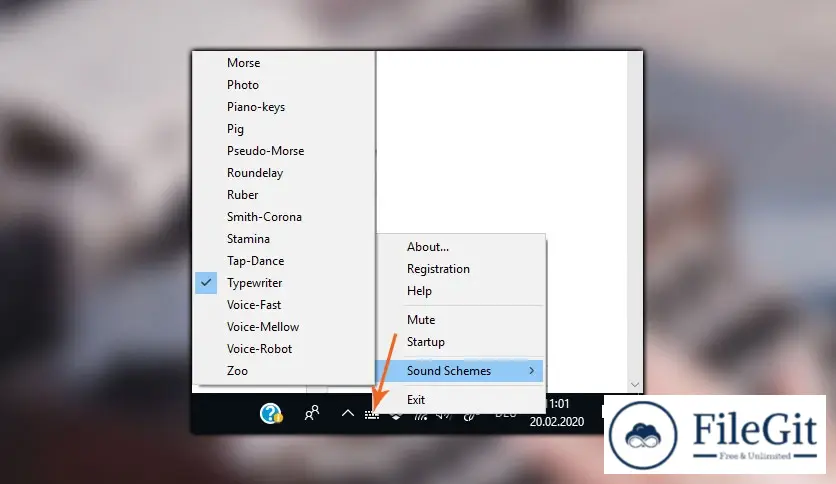Viewport: 836px width, 484px height.
Task: Open the People icon in the taskbar
Action: tap(312, 413)
